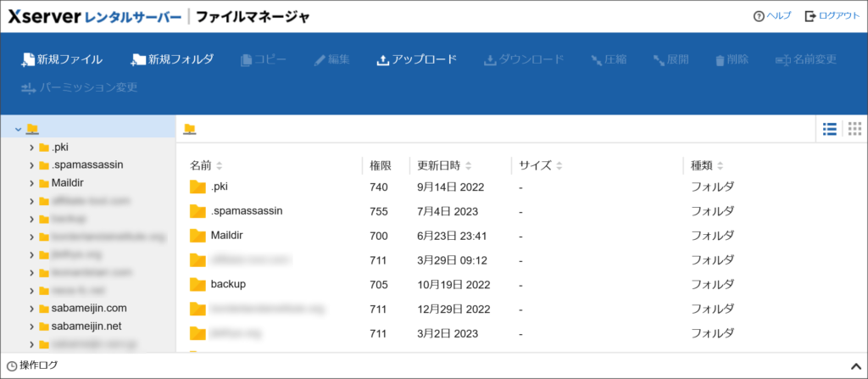
Task: Click date 10月19日 2022
Action: (x=453, y=285)
